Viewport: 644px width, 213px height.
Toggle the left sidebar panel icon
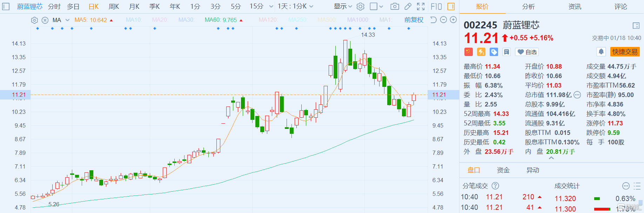pyautogui.click(x=6, y=7)
